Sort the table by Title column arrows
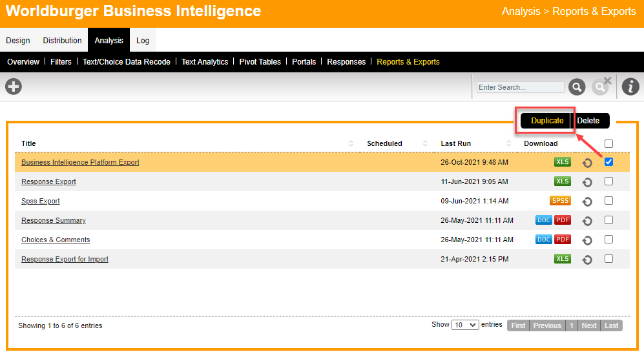The height and width of the screenshot is (361, 644). 351,143
